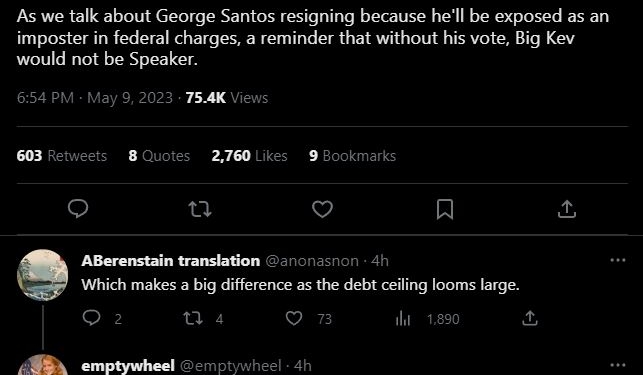Reply to the main George Santos tweet
Viewport: 643px width, 375px height.
78,209
